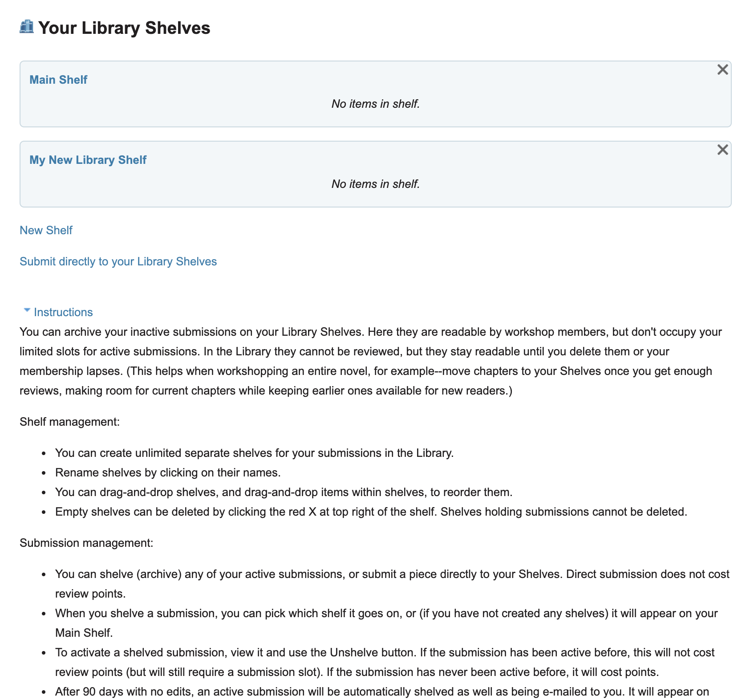Click the bullet about unlimited separate shelves

click(x=255, y=453)
